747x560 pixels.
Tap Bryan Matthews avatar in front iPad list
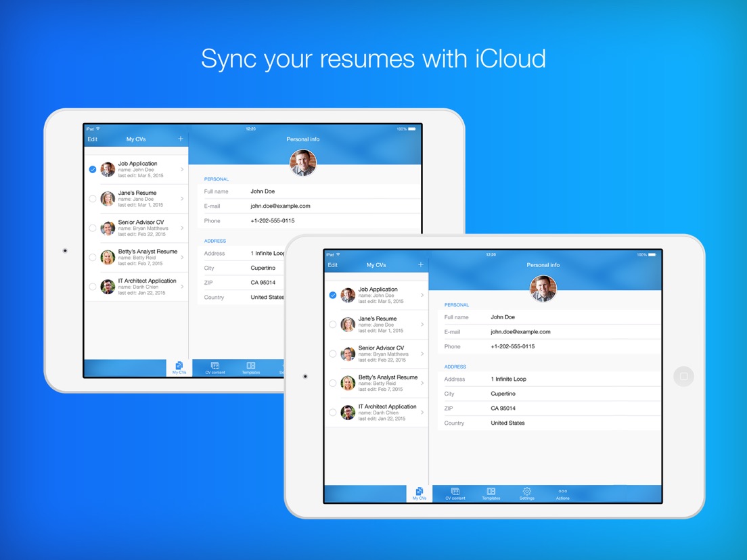(x=348, y=354)
